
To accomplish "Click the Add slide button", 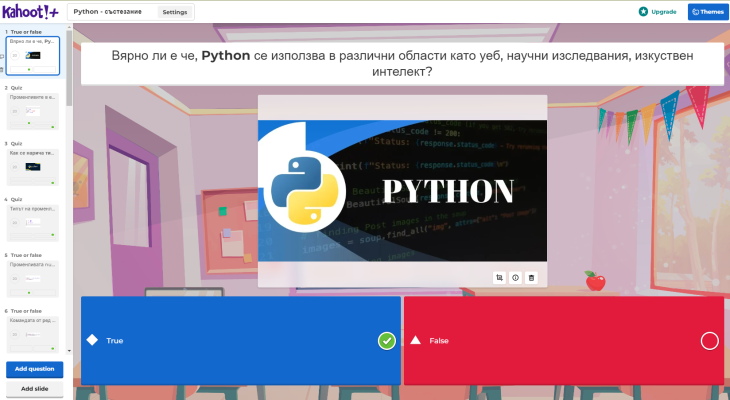I will [35, 388].
